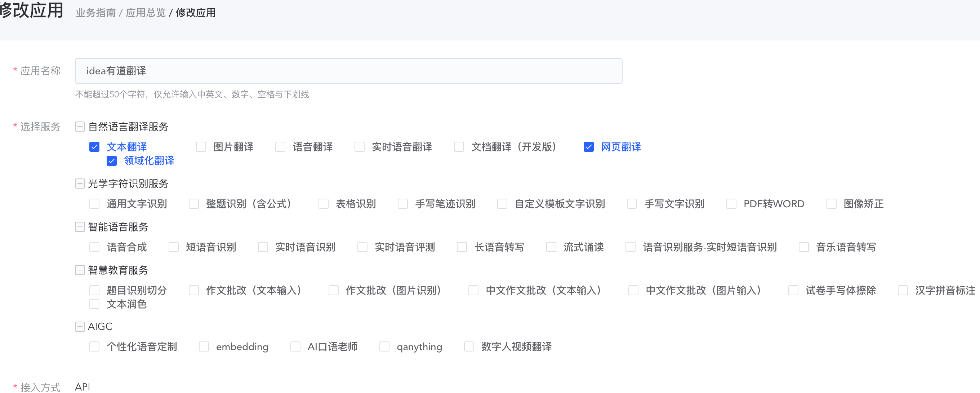Click the 应用名称 input field

[348, 71]
